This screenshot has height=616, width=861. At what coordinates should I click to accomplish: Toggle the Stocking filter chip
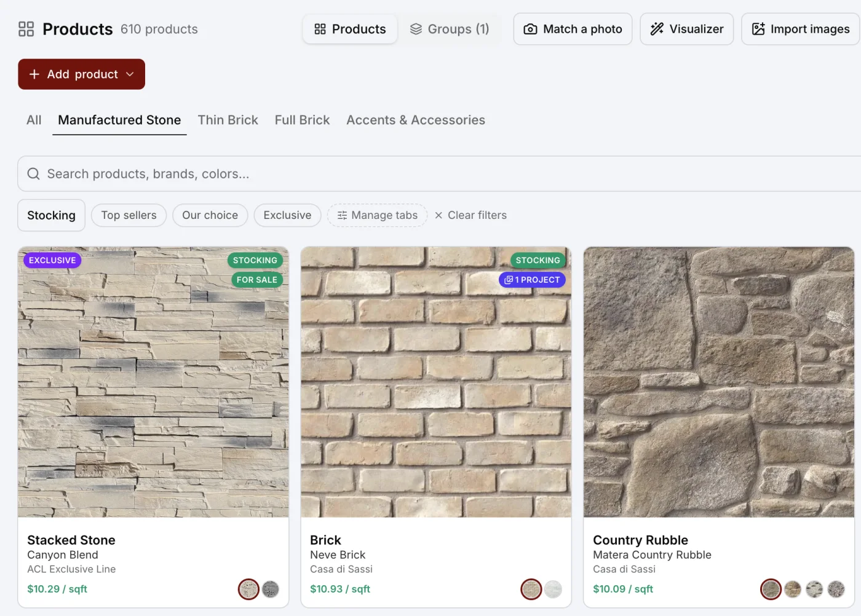tap(51, 215)
